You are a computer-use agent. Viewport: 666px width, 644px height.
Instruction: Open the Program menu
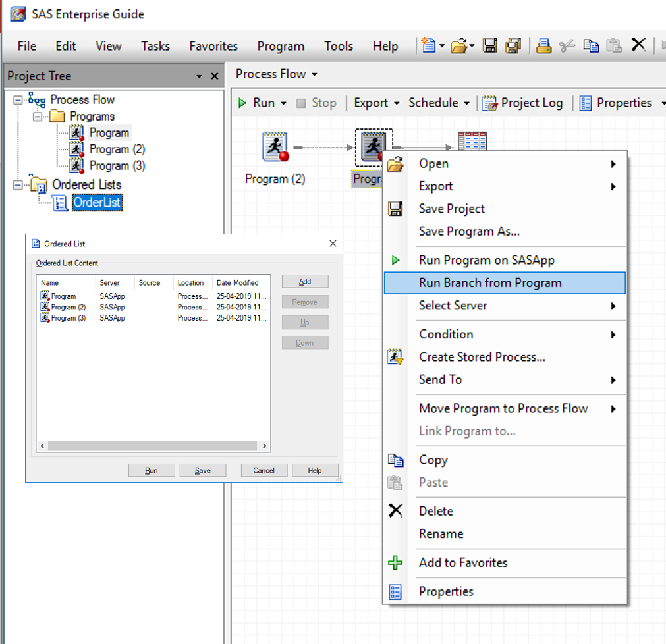pos(281,46)
